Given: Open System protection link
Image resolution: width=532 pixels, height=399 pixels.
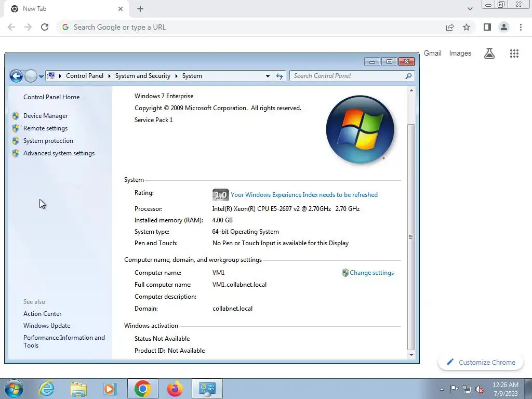Looking at the screenshot, I should pos(48,141).
